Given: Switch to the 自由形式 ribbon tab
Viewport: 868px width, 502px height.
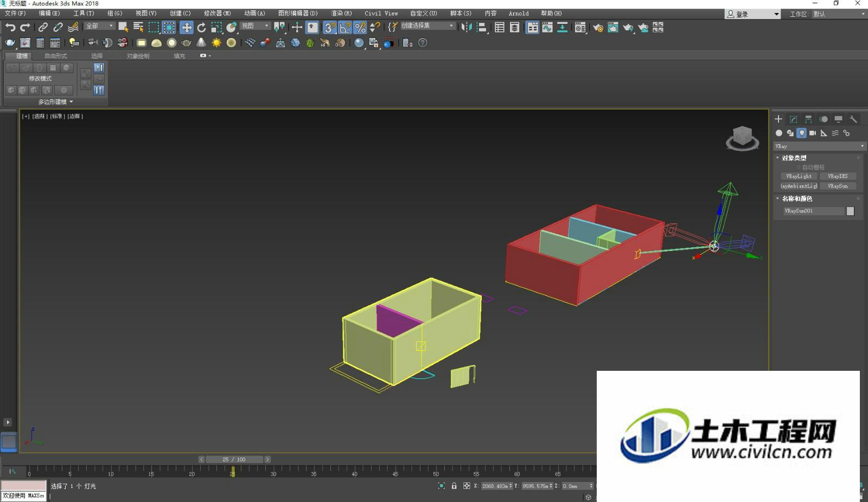Looking at the screenshot, I should (55, 56).
